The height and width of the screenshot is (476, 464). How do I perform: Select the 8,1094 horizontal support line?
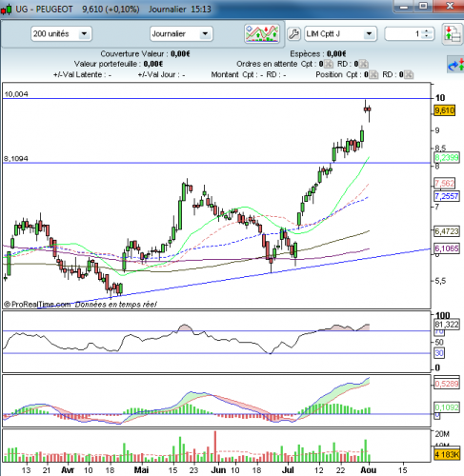point(216,163)
